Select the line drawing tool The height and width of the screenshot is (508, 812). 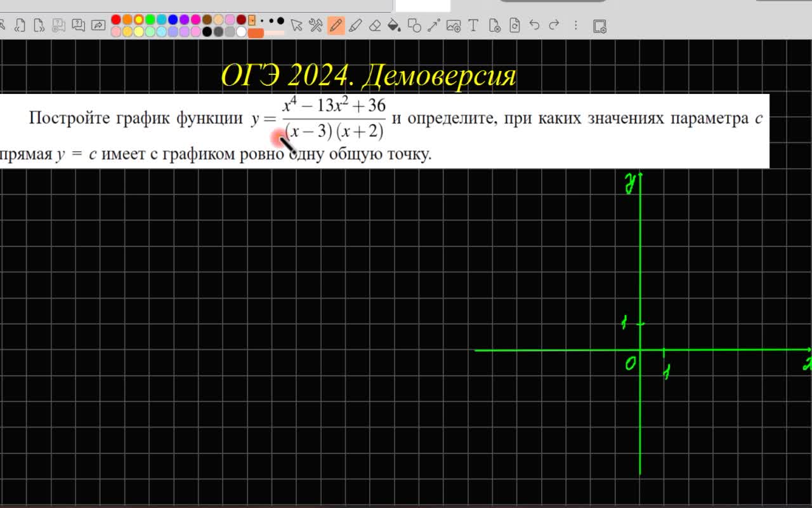[x=434, y=25]
